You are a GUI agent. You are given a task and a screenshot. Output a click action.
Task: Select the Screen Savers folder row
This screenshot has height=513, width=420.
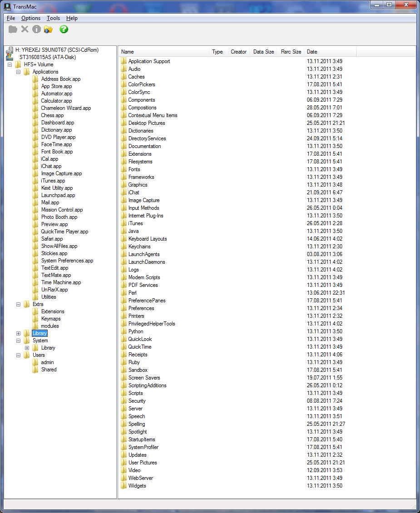[x=144, y=378]
